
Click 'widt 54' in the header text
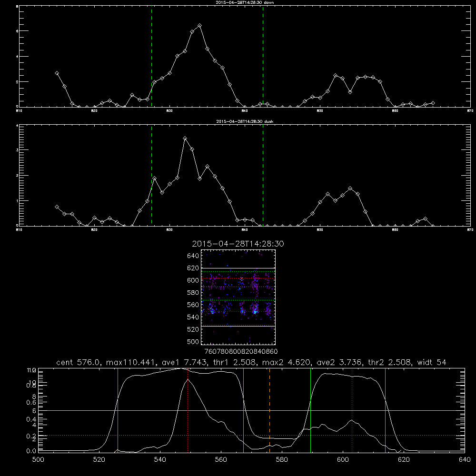[432, 362]
